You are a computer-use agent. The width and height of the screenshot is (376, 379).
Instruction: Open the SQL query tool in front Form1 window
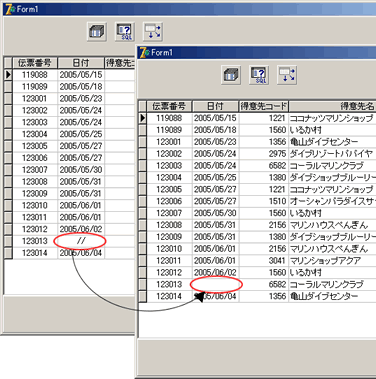pos(259,75)
